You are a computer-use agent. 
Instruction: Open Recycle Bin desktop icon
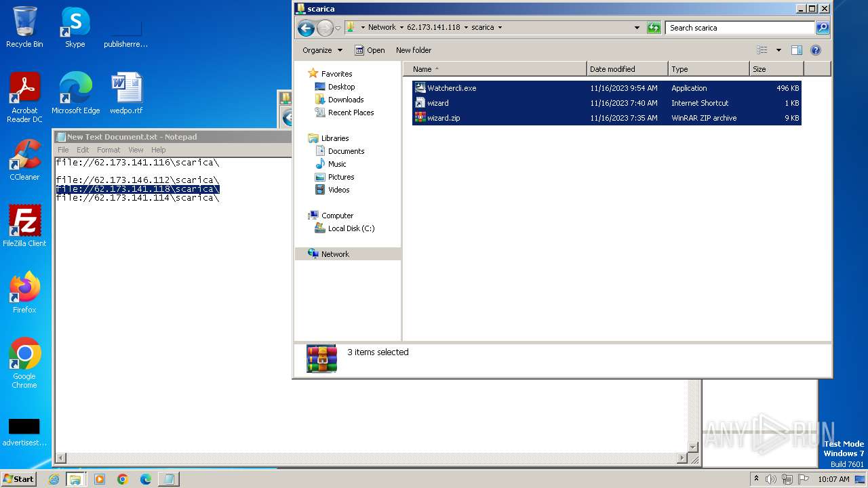coord(24,27)
